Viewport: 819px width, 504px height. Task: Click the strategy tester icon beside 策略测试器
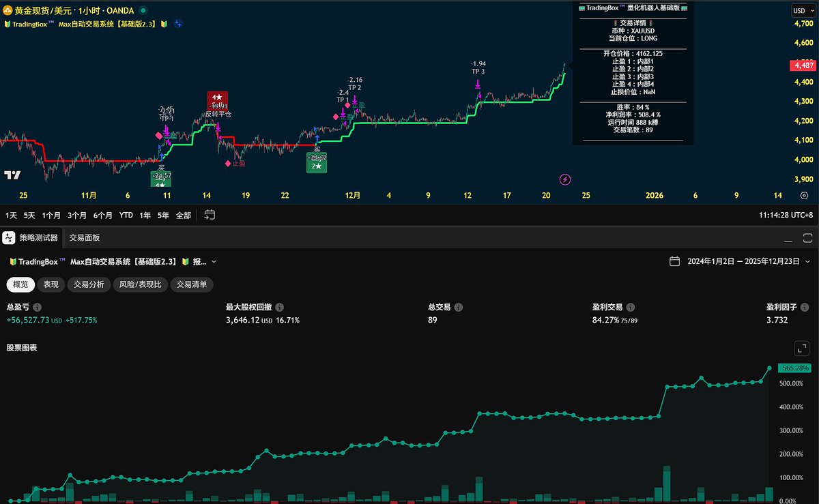pos(8,237)
